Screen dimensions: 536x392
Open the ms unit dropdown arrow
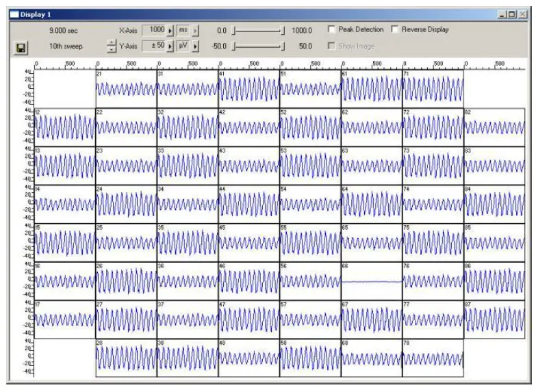195,30
